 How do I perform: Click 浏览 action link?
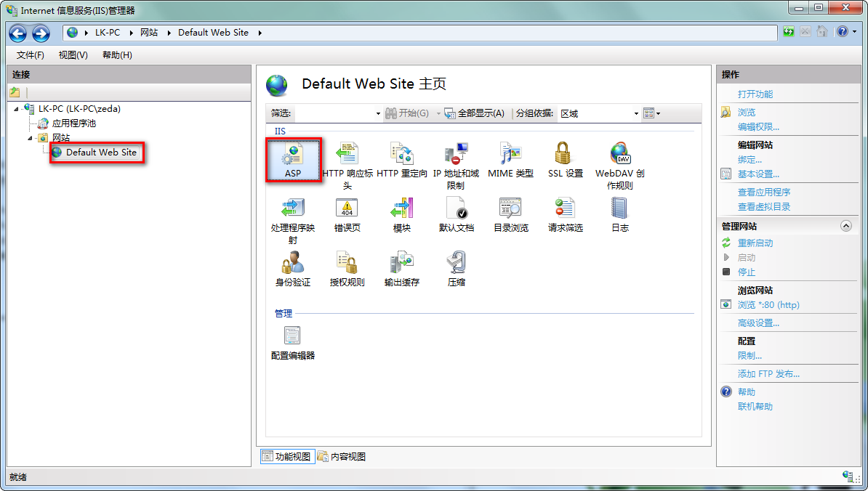746,113
